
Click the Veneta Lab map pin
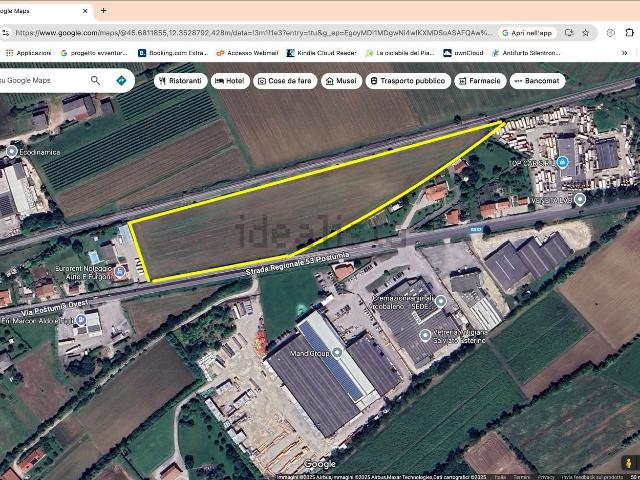[x=580, y=200]
